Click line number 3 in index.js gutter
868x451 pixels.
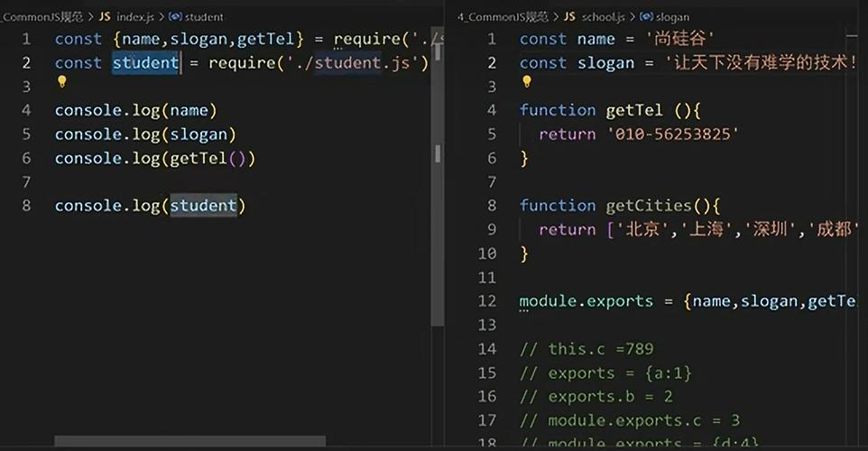26,87
